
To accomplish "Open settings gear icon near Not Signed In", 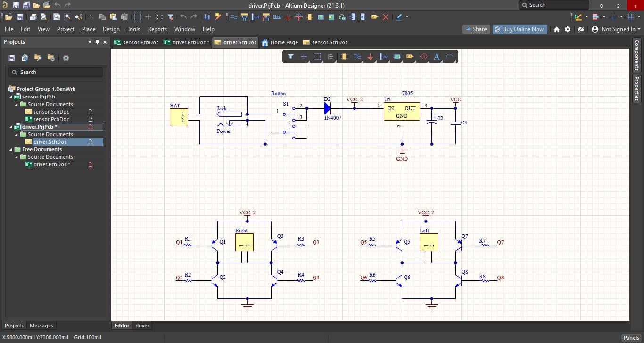I will [x=568, y=29].
